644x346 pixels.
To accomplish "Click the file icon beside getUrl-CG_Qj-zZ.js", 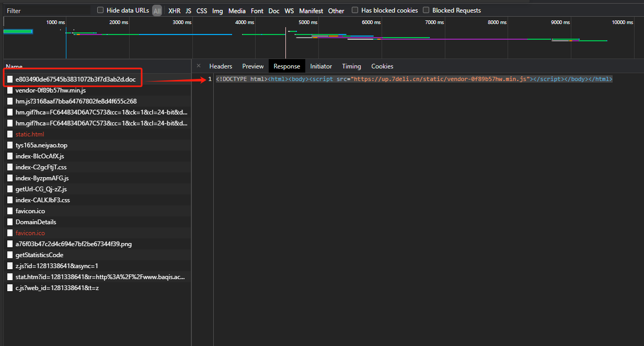I will (10, 189).
